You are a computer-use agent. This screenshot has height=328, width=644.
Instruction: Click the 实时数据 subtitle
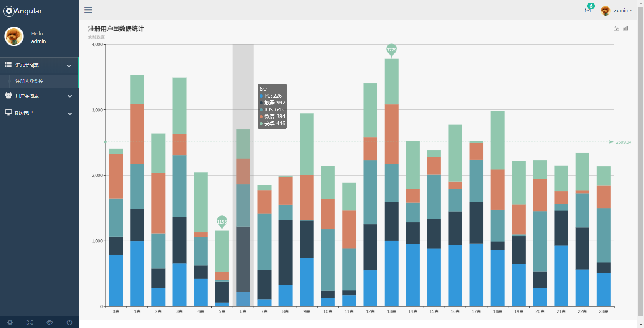click(96, 37)
